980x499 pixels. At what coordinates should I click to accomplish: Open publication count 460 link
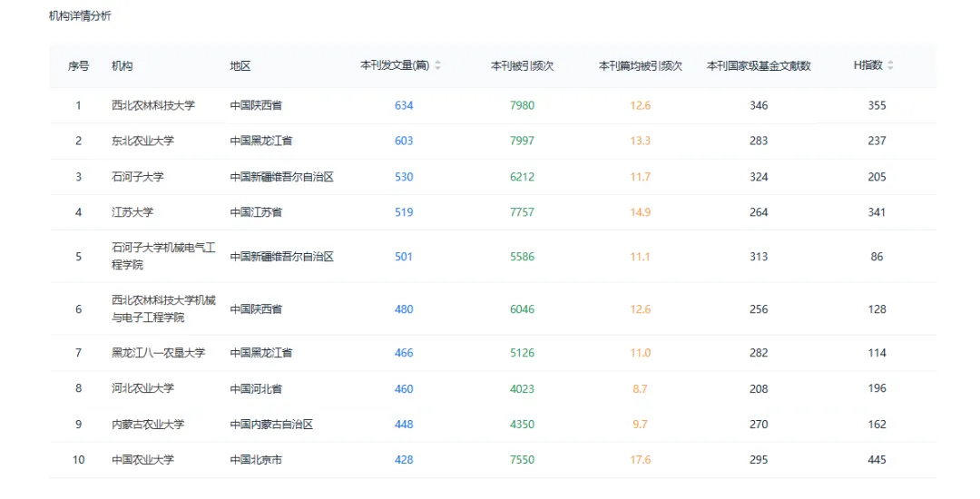coord(404,388)
